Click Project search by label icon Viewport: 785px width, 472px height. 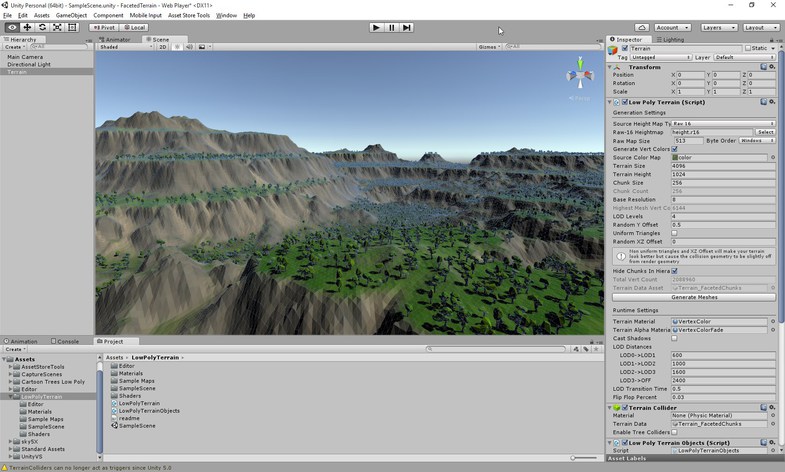[586, 349]
